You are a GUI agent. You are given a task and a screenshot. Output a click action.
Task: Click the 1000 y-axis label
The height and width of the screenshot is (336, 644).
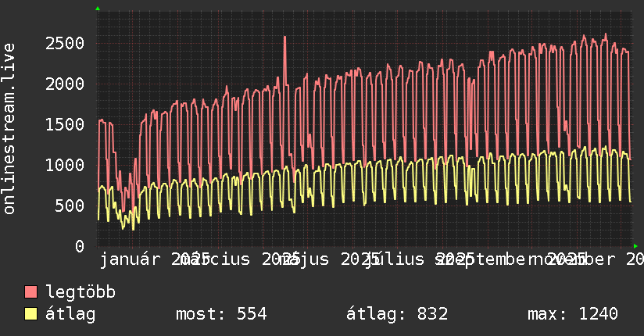tap(65, 165)
